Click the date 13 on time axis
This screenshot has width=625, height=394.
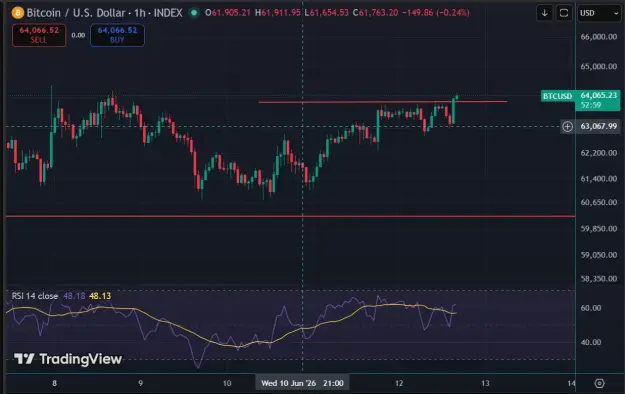tap(485, 383)
